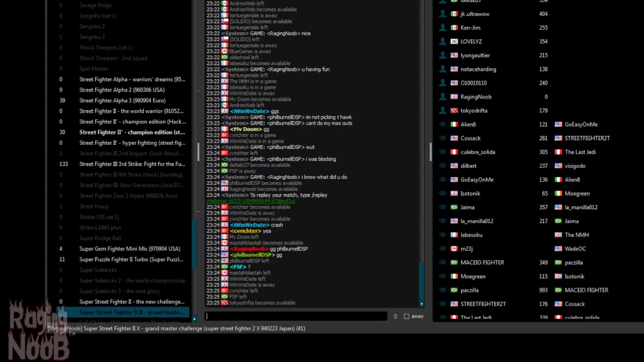This screenshot has width=644, height=362.
Task: Click the eye icon left of STREETFIGHTER2T 176
Action: coord(443,304)
